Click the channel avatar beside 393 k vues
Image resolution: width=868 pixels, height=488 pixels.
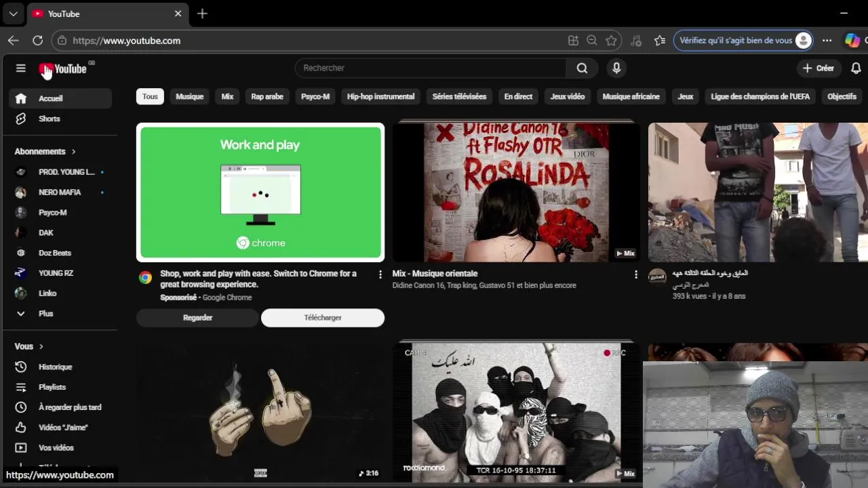click(x=657, y=277)
